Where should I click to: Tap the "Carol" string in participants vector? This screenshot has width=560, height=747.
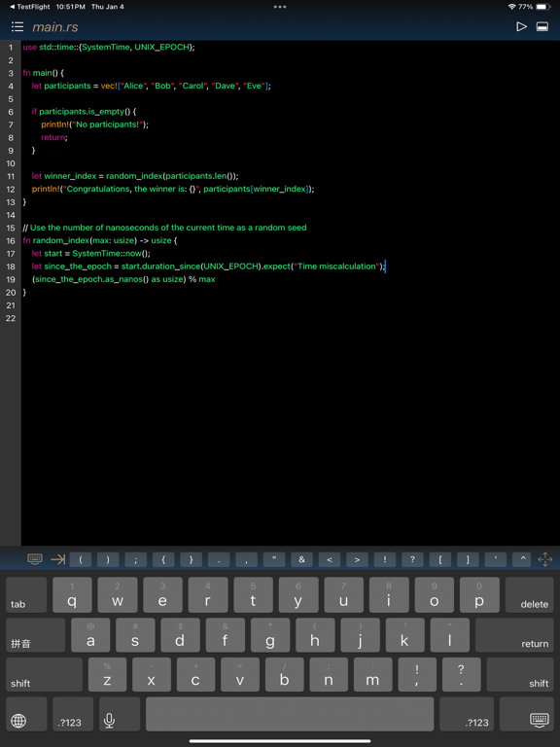192,86
